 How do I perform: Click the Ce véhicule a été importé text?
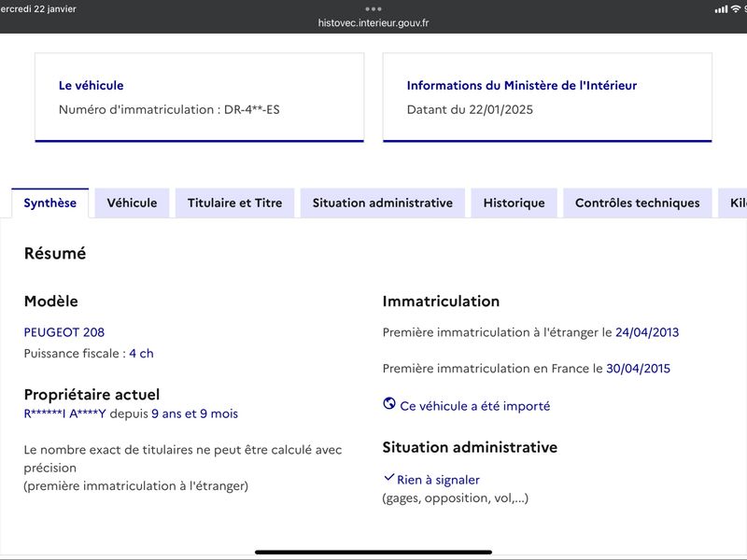tap(475, 406)
